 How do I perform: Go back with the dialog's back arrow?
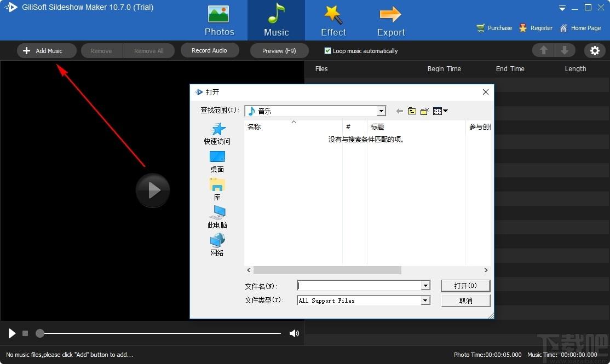coord(400,111)
